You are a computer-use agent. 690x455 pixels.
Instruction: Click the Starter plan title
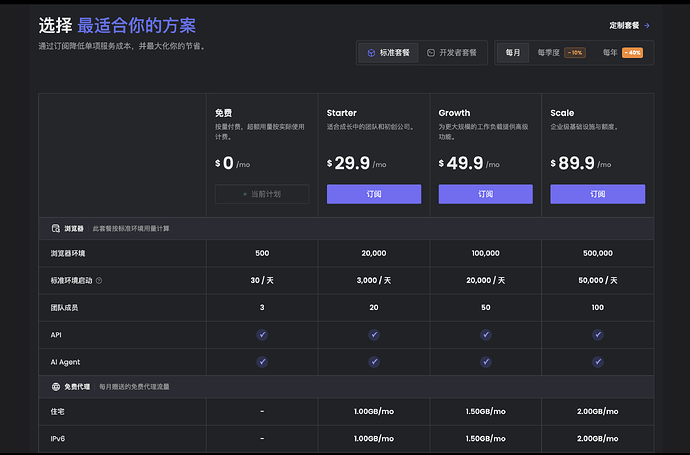click(341, 113)
